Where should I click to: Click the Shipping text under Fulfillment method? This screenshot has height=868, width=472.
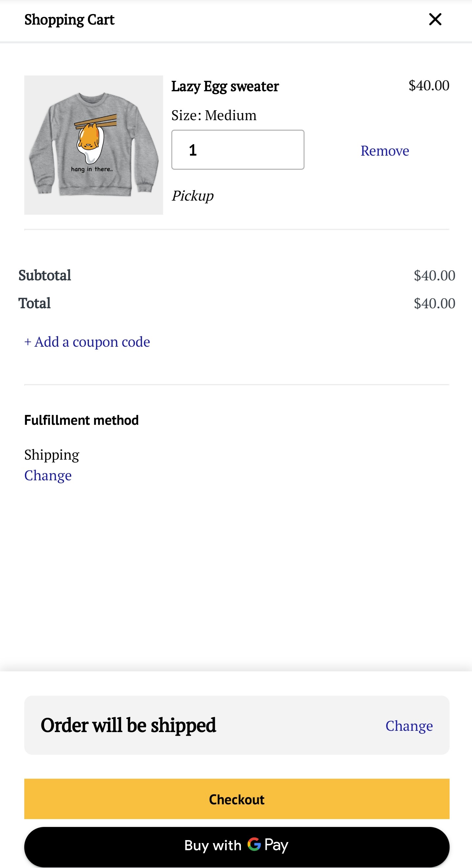[52, 455]
